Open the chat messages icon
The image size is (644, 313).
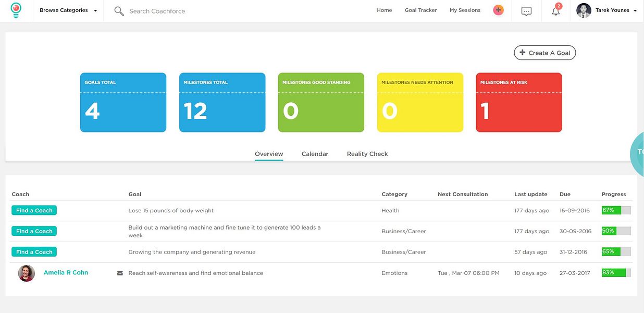(526, 11)
